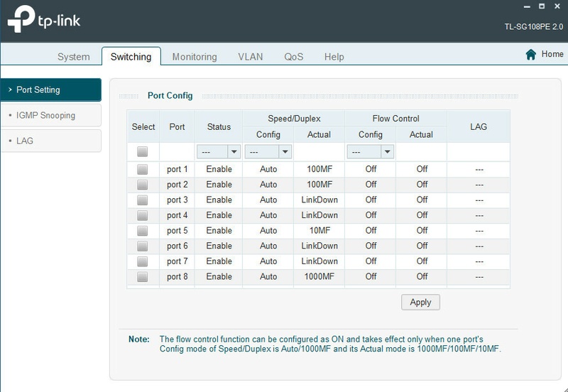
Task: Click port 2 Enable status cell
Action: tap(219, 185)
